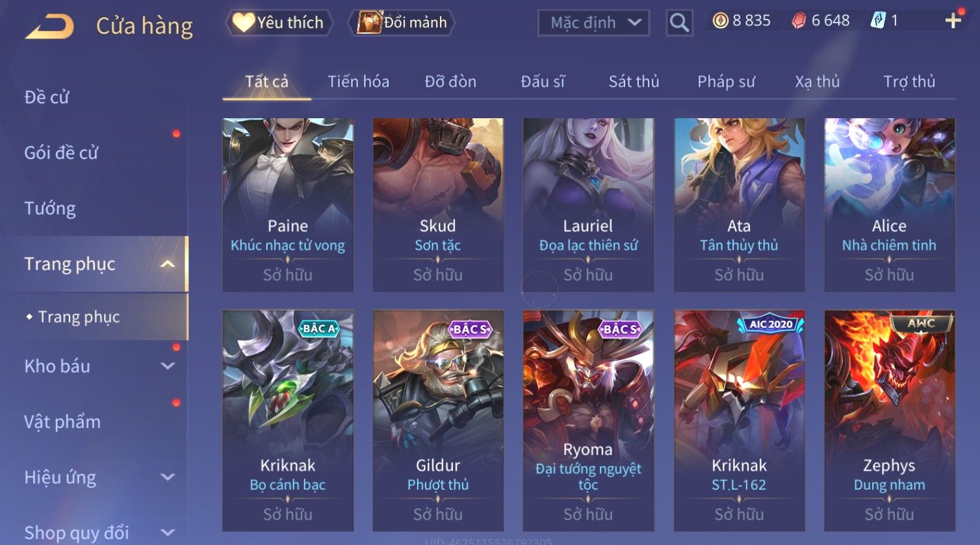Select Zephys Dung nham skin card
Image resolution: width=980 pixels, height=545 pixels.
point(889,420)
